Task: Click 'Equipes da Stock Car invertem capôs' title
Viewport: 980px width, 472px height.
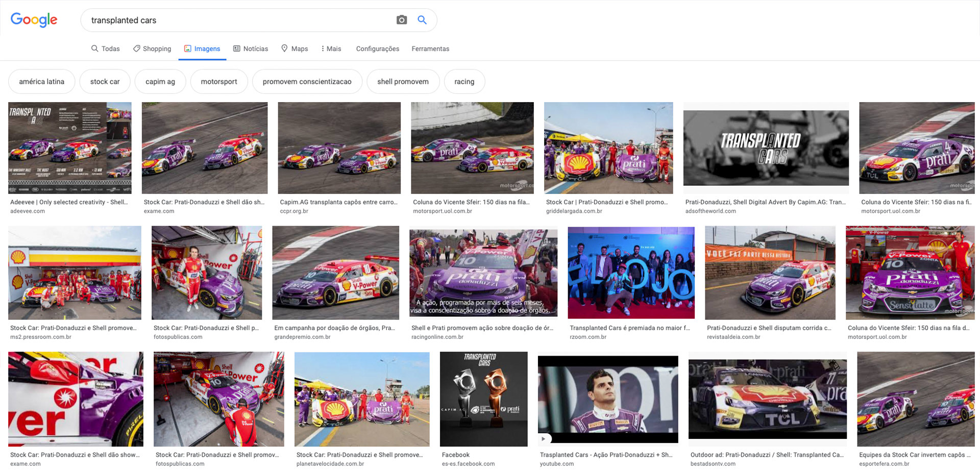Action: (x=915, y=455)
